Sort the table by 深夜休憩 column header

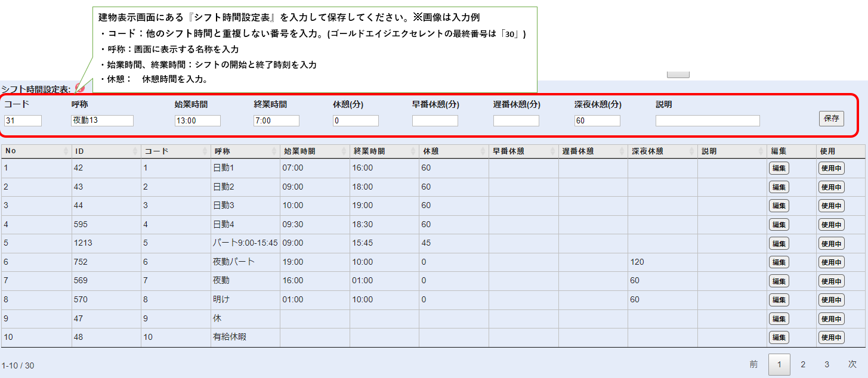pyautogui.click(x=662, y=151)
